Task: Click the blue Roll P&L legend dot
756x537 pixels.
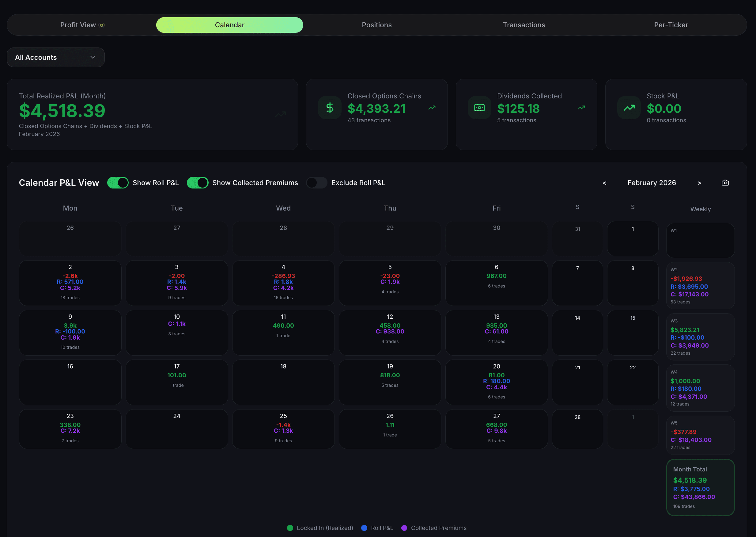Action: click(x=364, y=528)
